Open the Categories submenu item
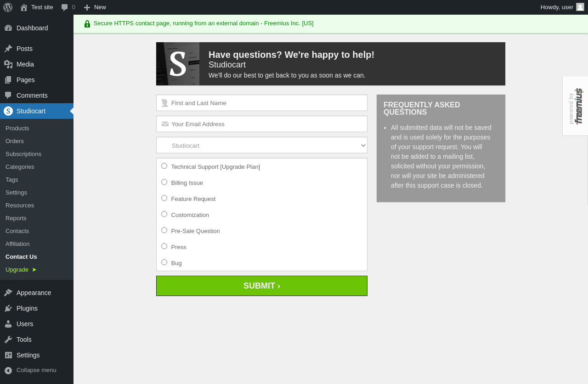This screenshot has width=588, height=384. pyautogui.click(x=37, y=167)
